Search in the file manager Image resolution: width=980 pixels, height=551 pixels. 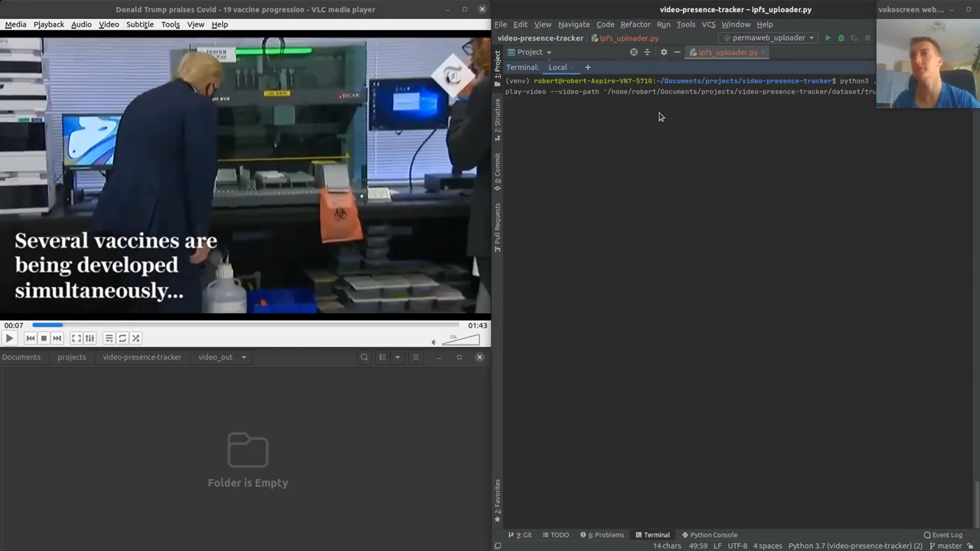(364, 357)
